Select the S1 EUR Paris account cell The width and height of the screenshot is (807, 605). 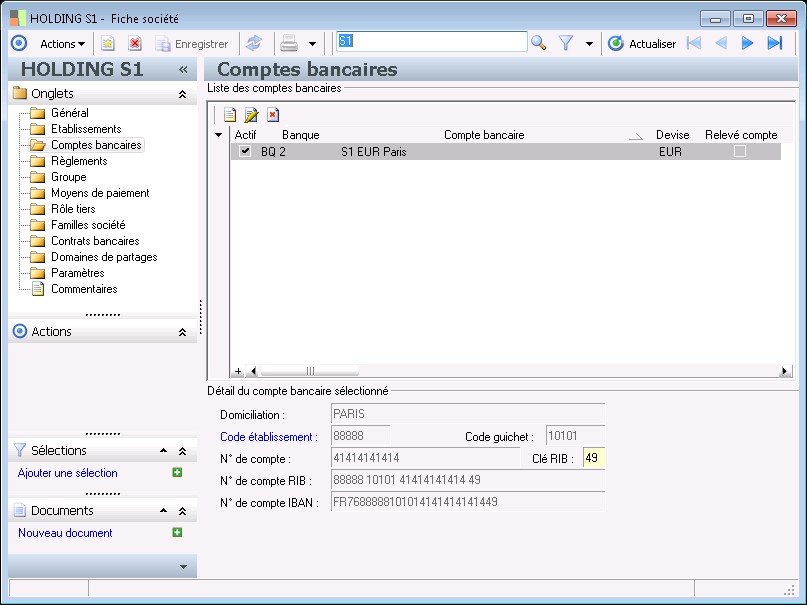coord(374,152)
